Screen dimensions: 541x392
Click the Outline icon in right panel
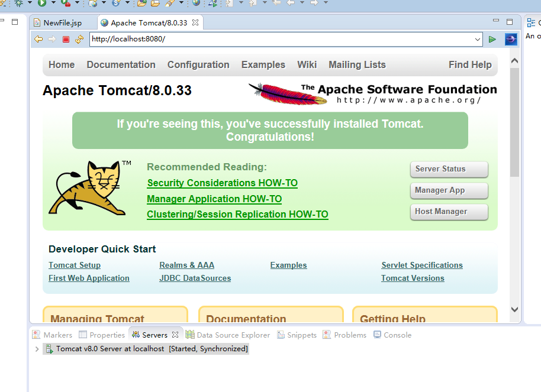[x=531, y=22]
